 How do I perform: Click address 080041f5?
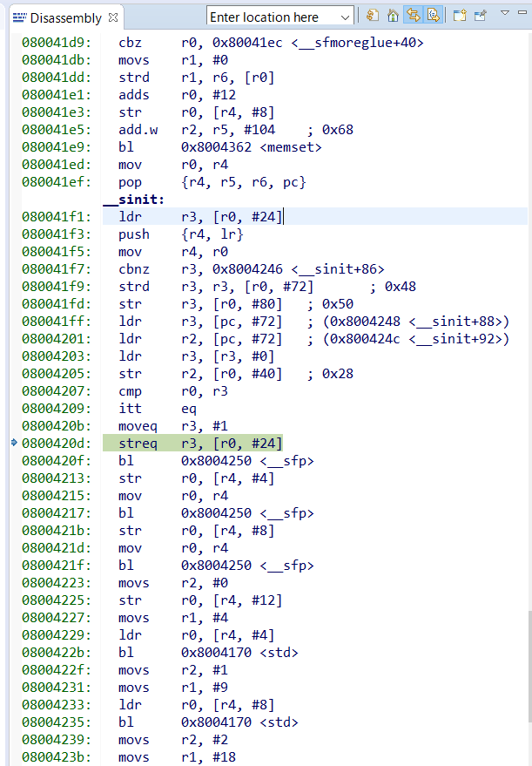click(56, 252)
